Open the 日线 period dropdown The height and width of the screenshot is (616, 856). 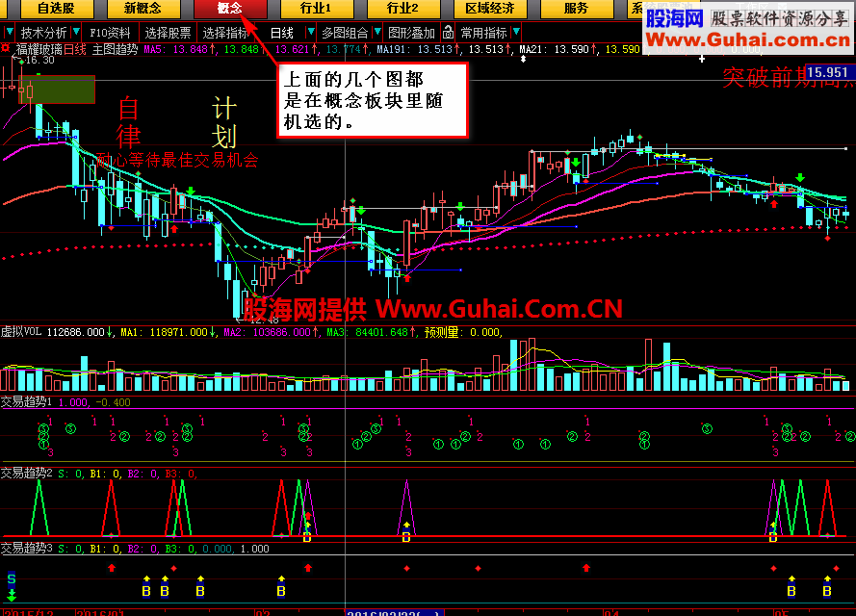coord(285,31)
